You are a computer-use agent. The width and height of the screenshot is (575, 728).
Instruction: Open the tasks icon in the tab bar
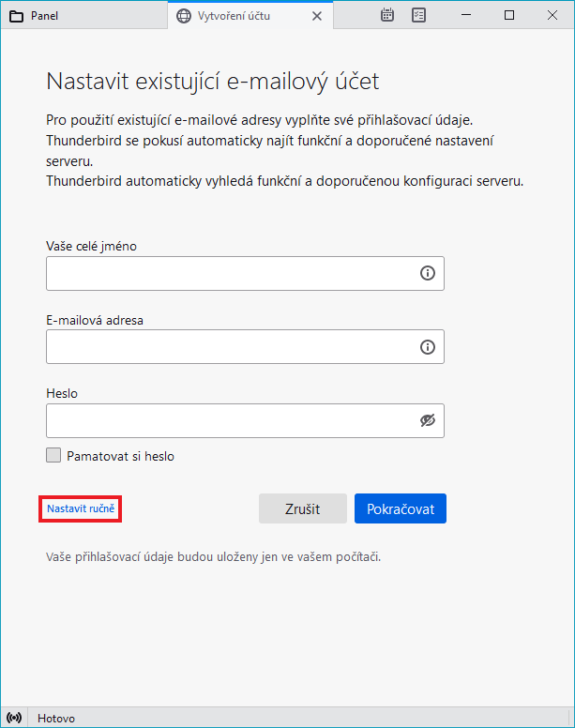[419, 15]
